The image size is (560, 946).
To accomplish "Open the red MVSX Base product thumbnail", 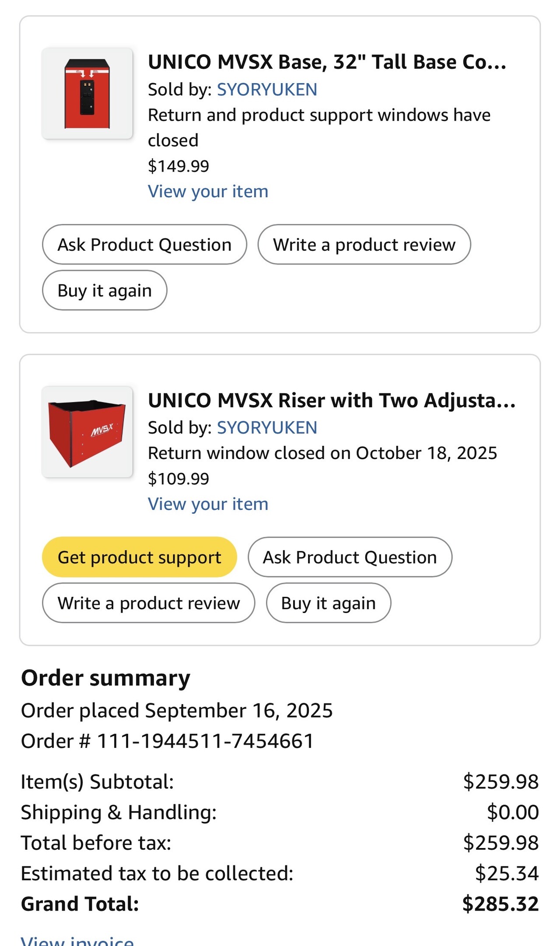I will tap(87, 94).
